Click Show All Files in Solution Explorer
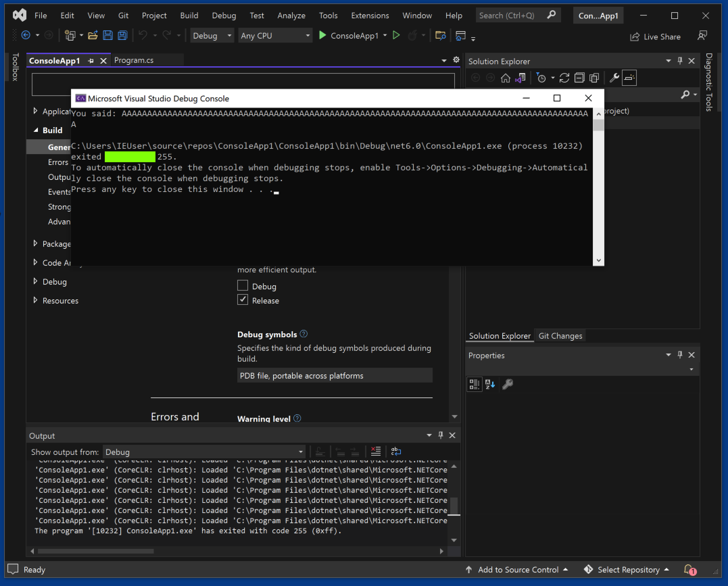Image resolution: width=728 pixels, height=586 pixels. [x=593, y=78]
